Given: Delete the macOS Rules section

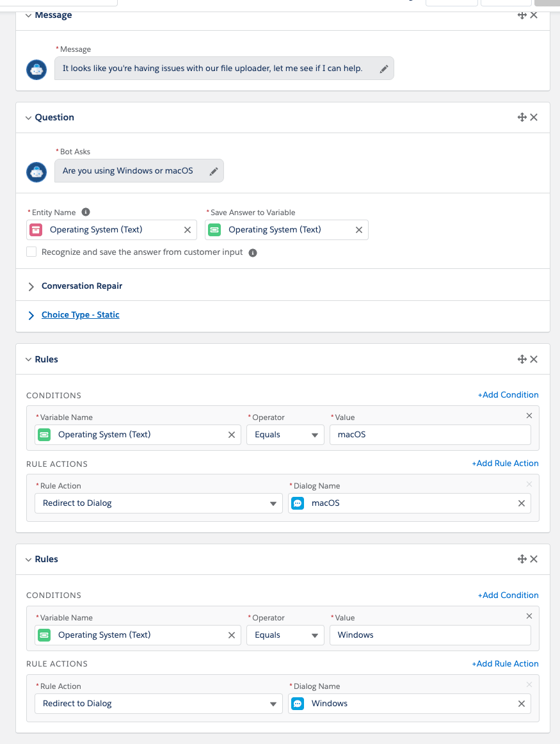Looking at the screenshot, I should pos(534,359).
